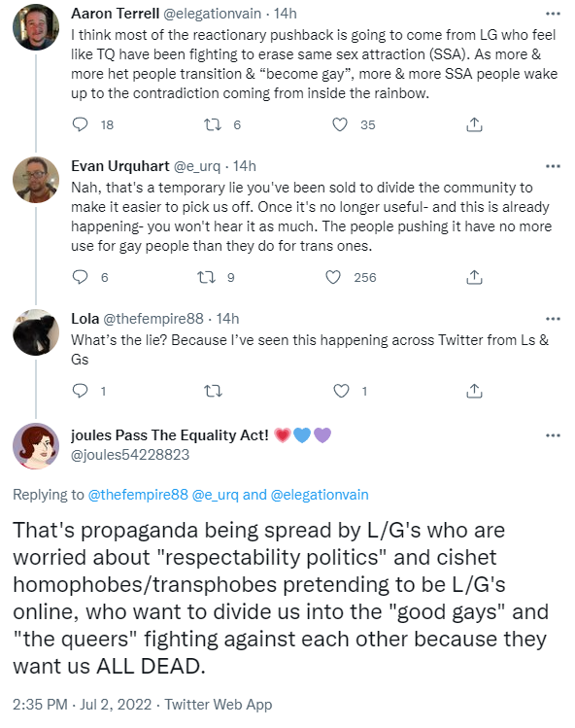The width and height of the screenshot is (575, 728).
Task: Open the @elegationvain mention link
Action: [x=320, y=495]
